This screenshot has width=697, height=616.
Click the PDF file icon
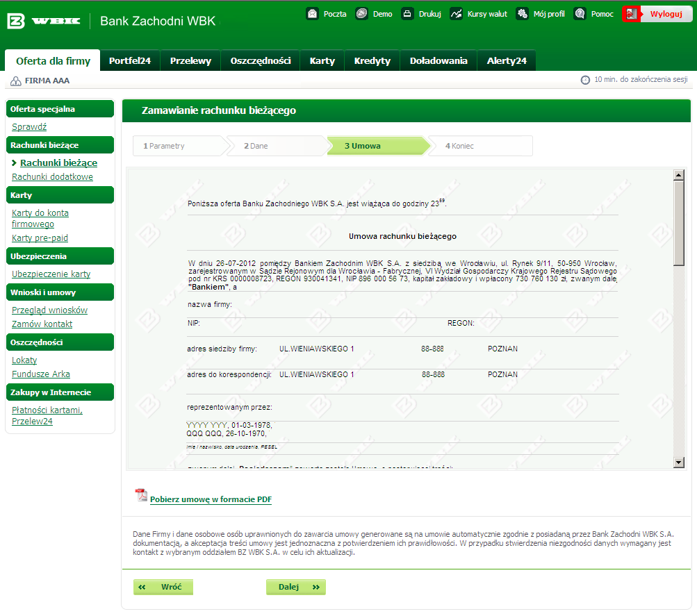pyautogui.click(x=141, y=494)
